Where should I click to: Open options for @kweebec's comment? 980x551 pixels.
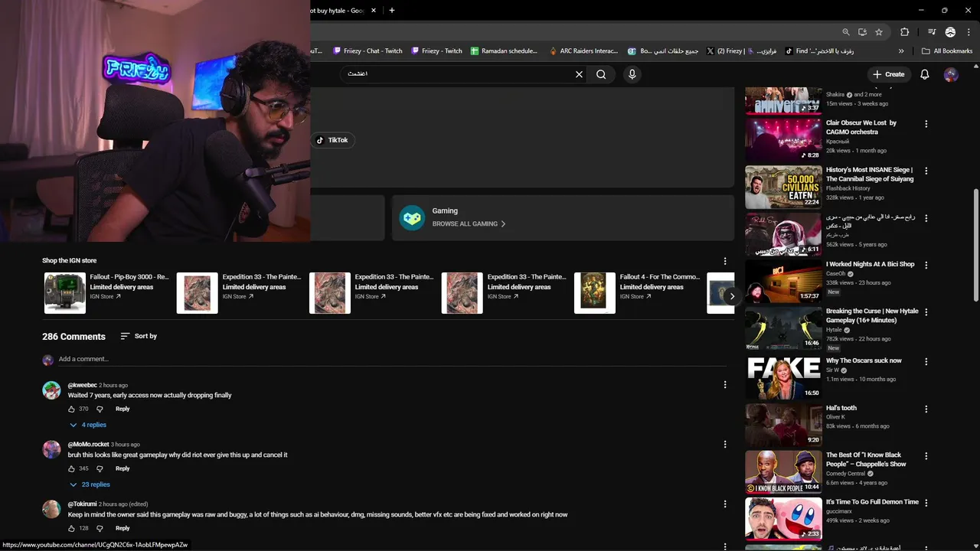click(x=725, y=385)
